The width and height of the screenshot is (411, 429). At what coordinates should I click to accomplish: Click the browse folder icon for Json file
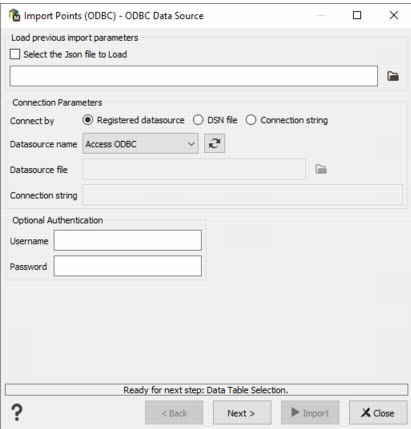coord(393,76)
